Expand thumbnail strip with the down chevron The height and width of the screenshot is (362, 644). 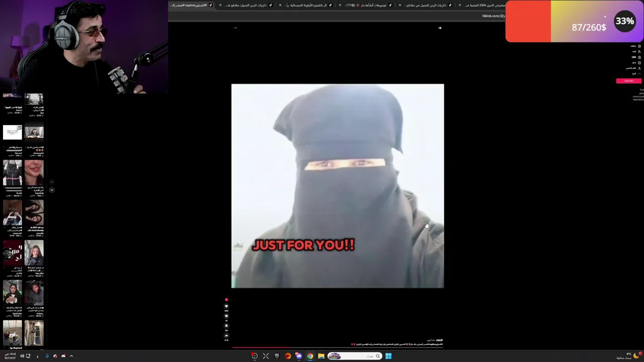click(51, 190)
